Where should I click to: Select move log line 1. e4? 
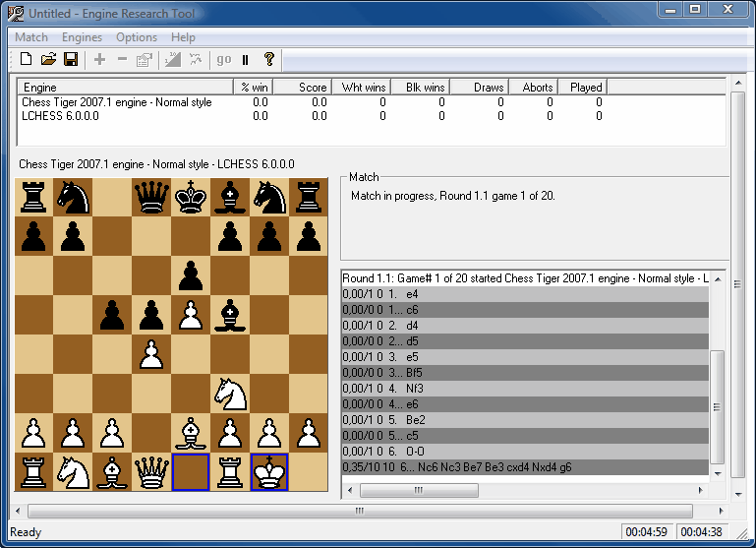point(525,294)
